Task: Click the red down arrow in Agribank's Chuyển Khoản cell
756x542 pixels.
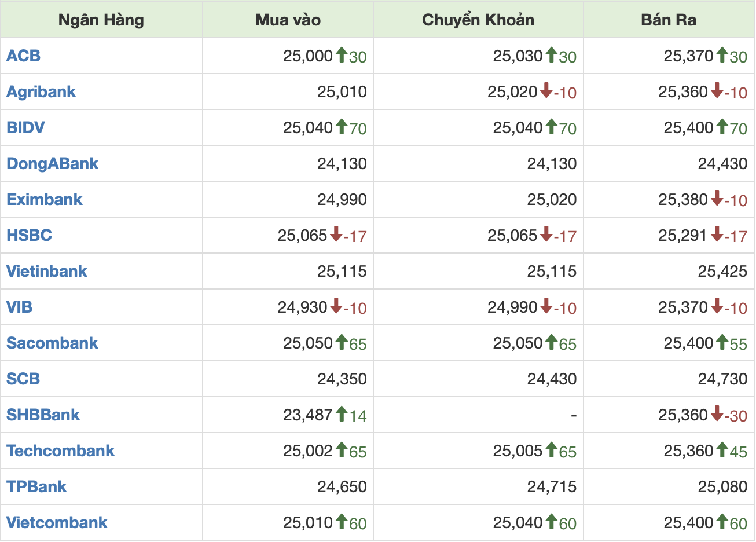Action: point(546,91)
